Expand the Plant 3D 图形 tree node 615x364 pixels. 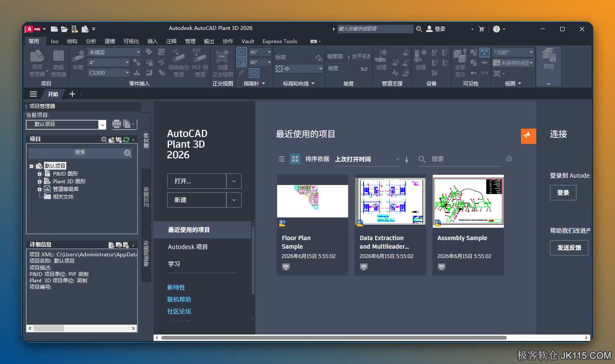40,182
